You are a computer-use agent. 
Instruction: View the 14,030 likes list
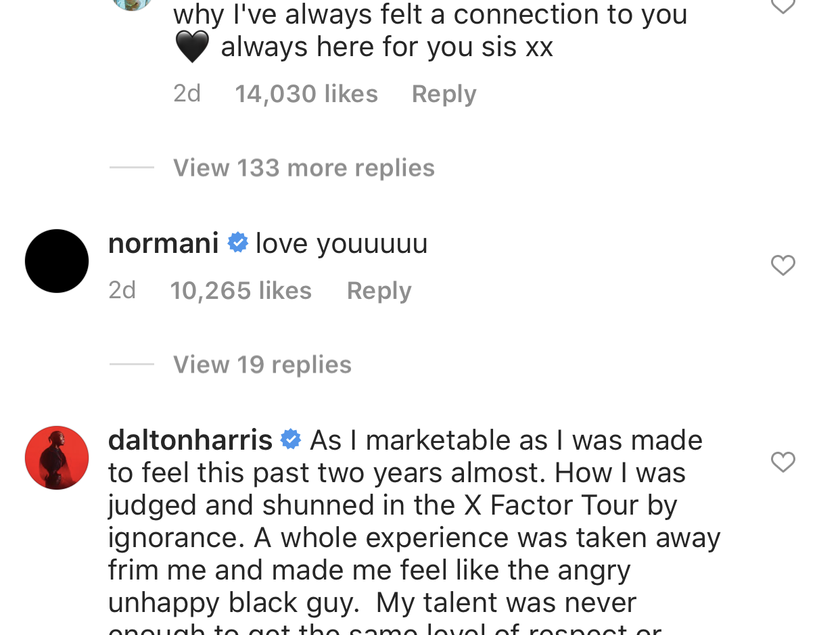[306, 94]
